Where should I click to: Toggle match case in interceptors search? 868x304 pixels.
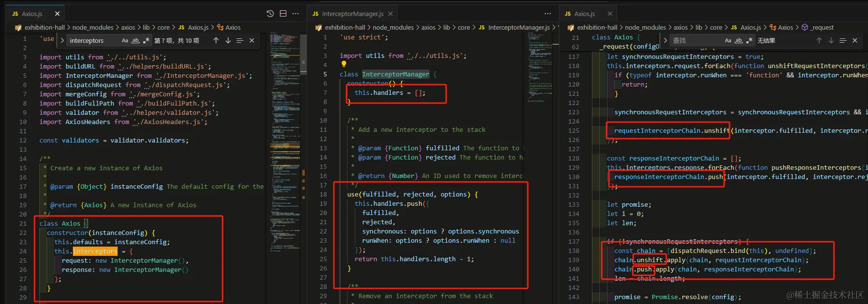point(125,40)
